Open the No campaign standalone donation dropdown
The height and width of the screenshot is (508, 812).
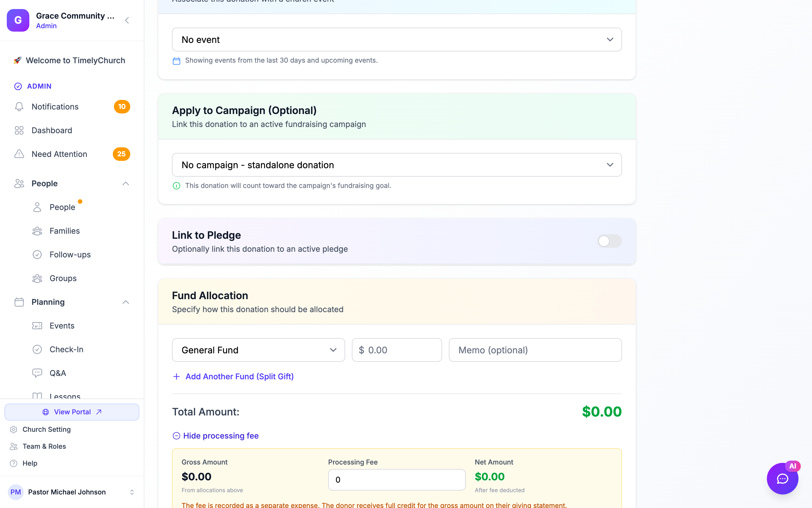coord(397,165)
